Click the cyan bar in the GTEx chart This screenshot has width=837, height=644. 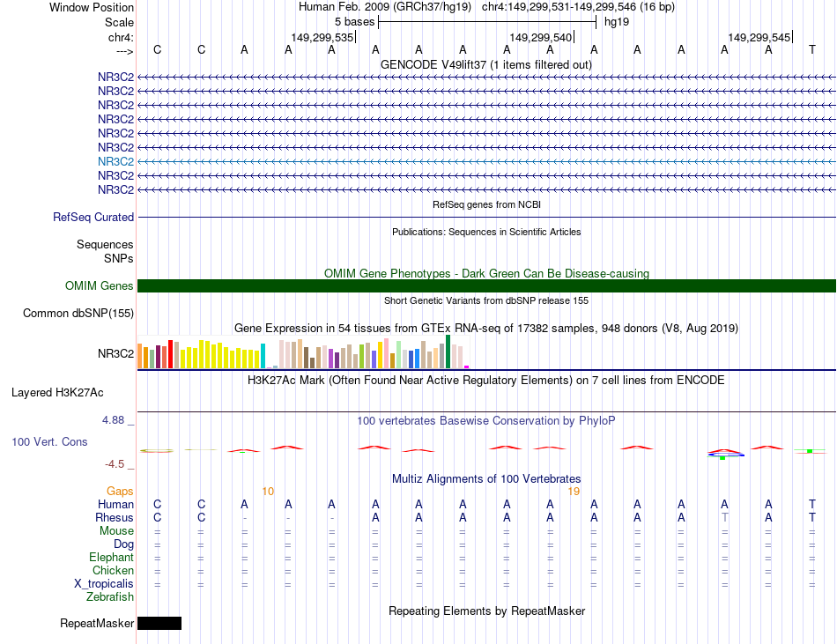point(263,356)
